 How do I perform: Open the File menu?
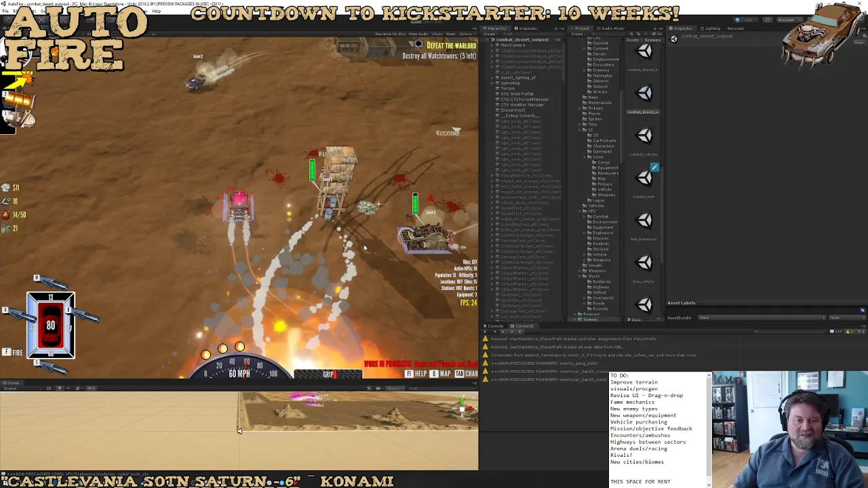pyautogui.click(x=5, y=12)
